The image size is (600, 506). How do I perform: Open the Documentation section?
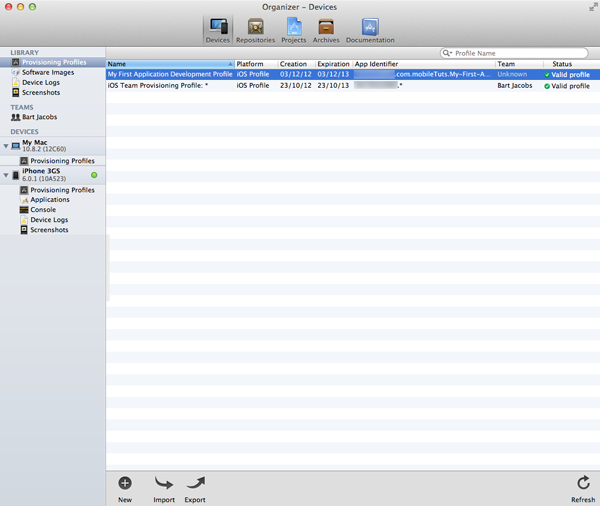click(370, 30)
